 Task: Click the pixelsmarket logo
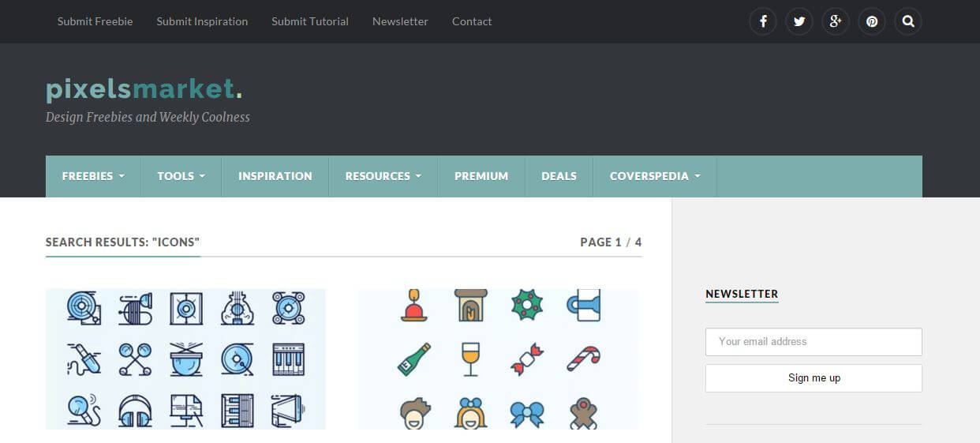[x=144, y=89]
